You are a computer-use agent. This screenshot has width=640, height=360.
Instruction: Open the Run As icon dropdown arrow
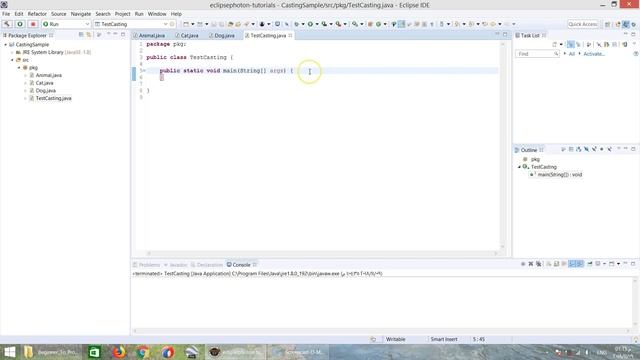click(x=317, y=24)
